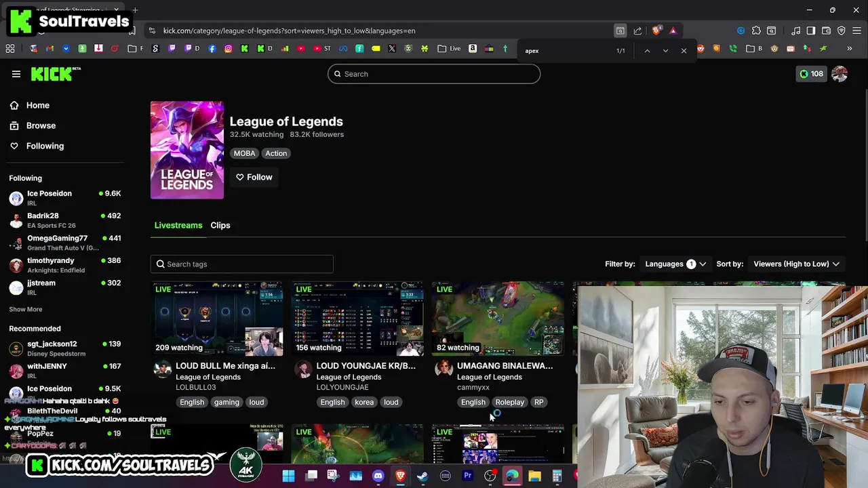Expand the bookmarks overflow chevron

849,49
